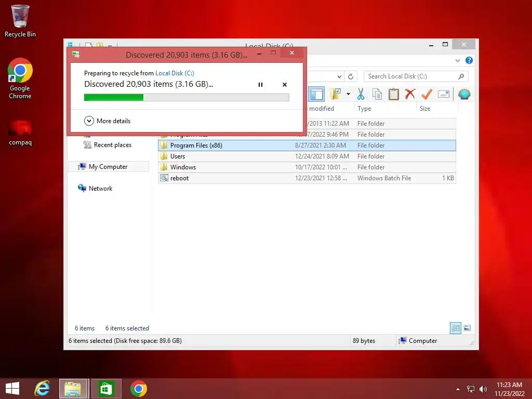
Task: Open the taskbar clock 11:23 AM
Action: pos(509,389)
